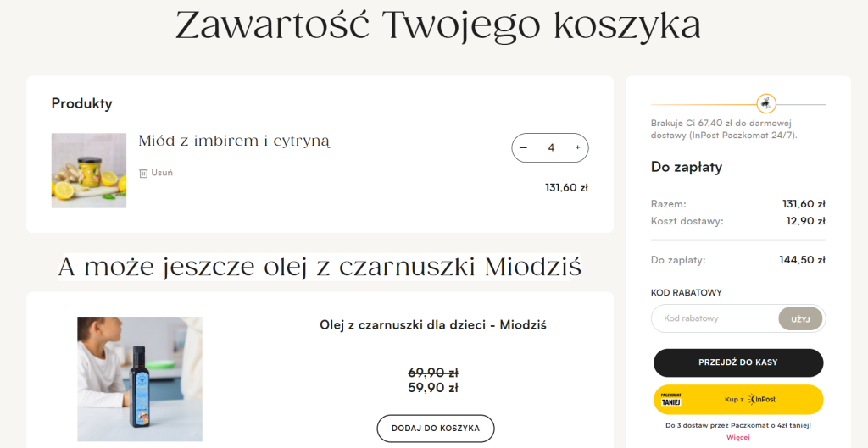The height and width of the screenshot is (448, 868).
Task: Apply discount code with UŻYJ button
Action: (800, 318)
